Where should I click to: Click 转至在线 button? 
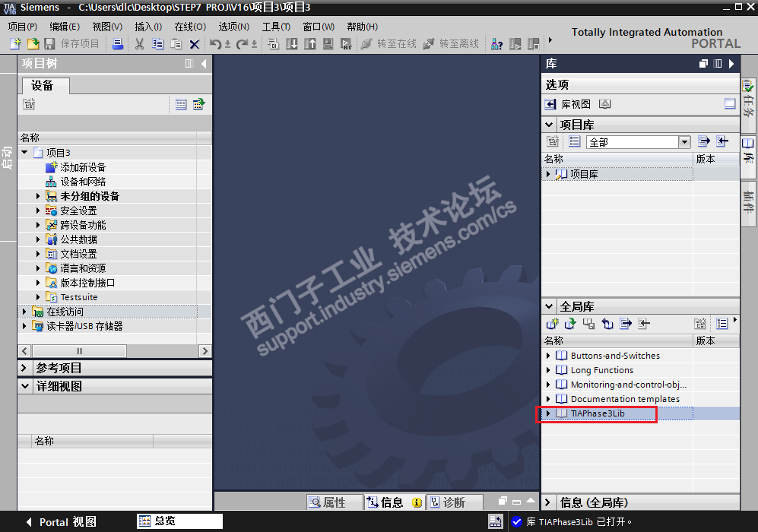coord(389,44)
